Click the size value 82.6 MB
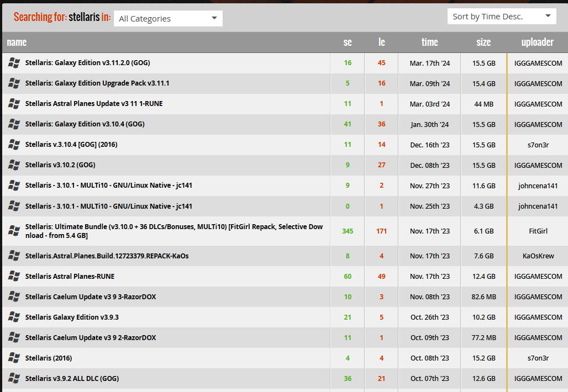Screen dimensions: 568x392 pyautogui.click(x=483, y=297)
